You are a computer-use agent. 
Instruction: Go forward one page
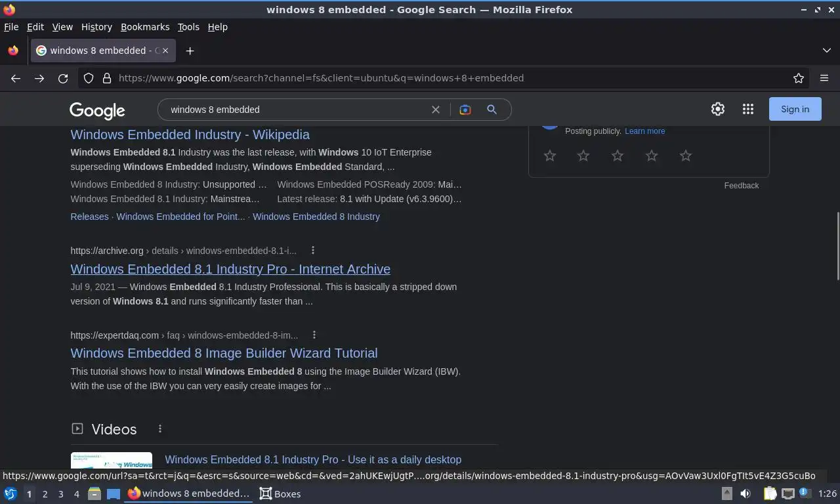(39, 78)
